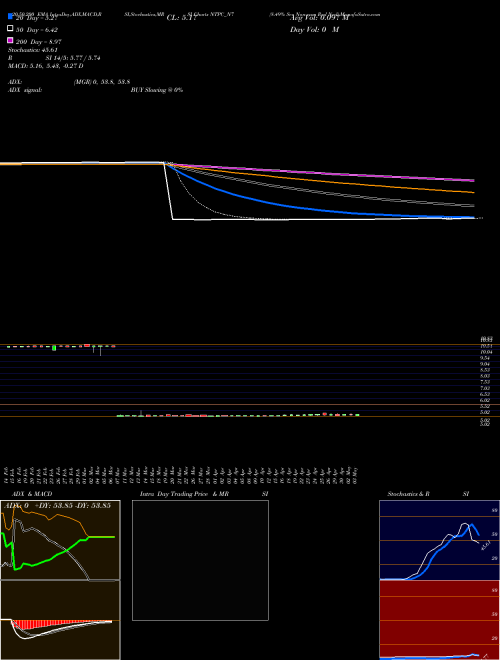Click the 'MACD: 5.16, 5.48, -0.27 D' readout

pyautogui.click(x=45, y=66)
